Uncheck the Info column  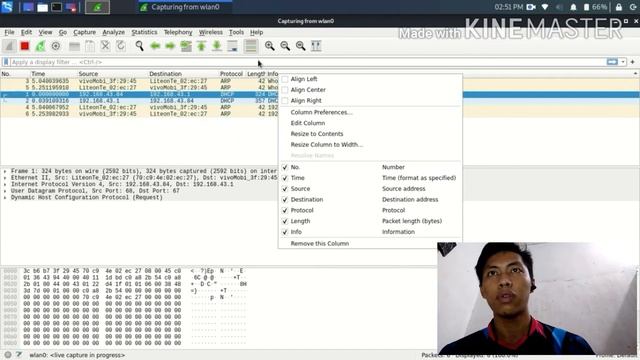285,232
